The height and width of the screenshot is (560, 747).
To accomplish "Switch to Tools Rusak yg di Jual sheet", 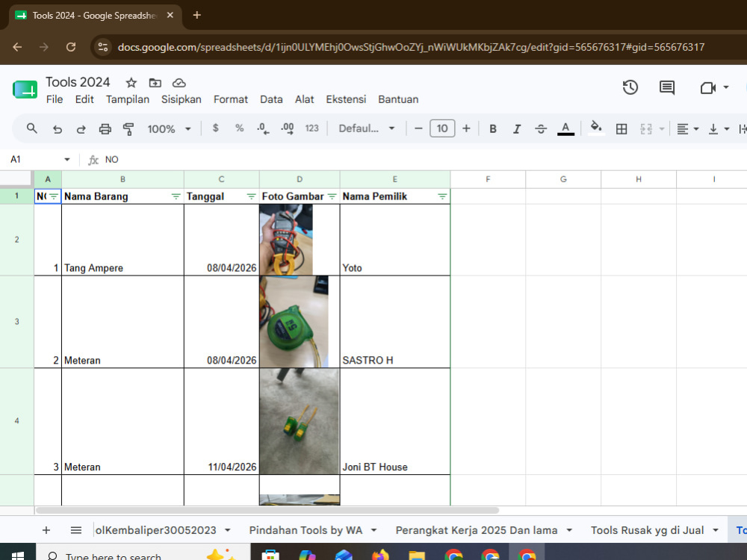I will 647,530.
